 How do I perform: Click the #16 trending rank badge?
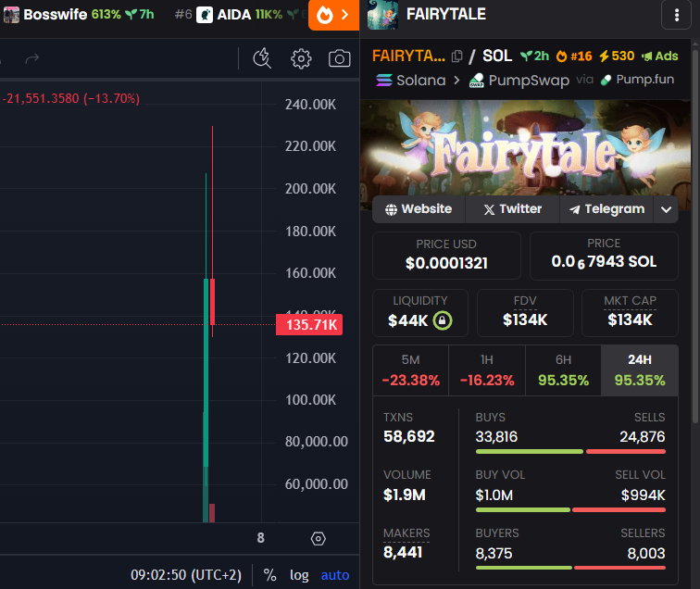click(574, 56)
